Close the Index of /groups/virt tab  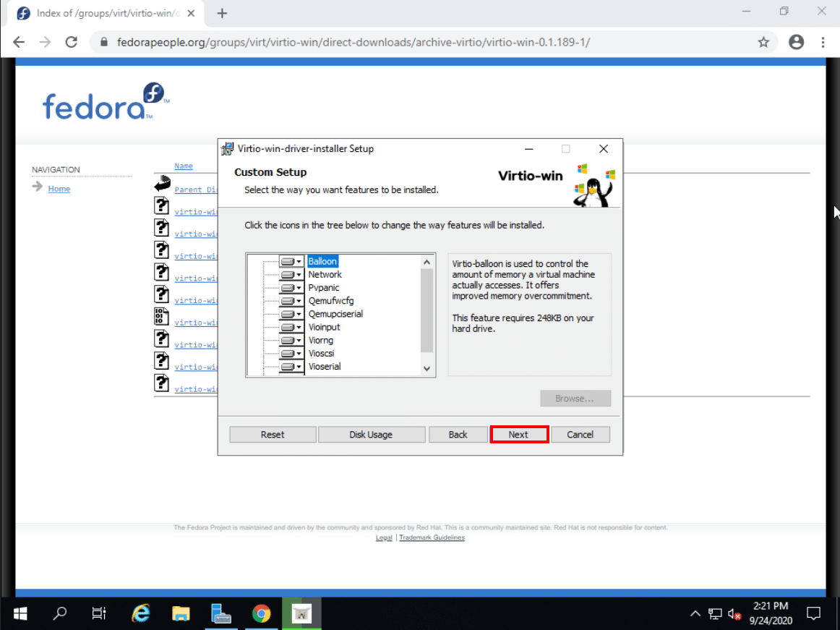pos(191,14)
